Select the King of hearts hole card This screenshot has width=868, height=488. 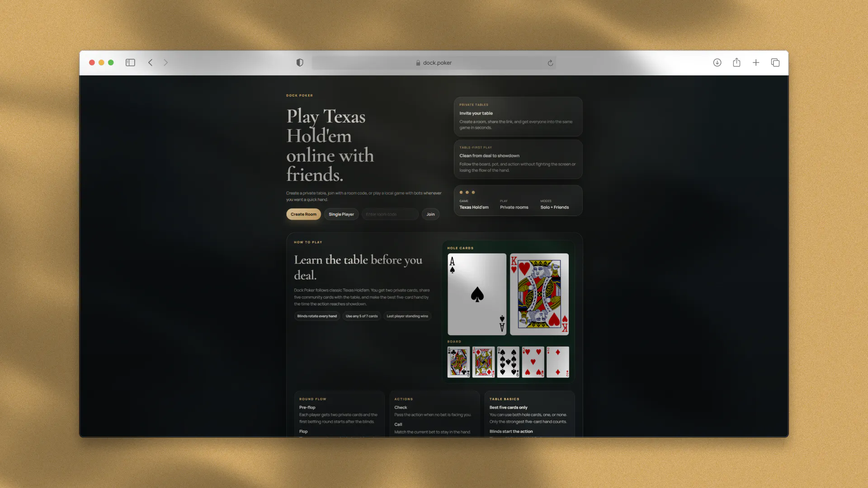coord(539,294)
